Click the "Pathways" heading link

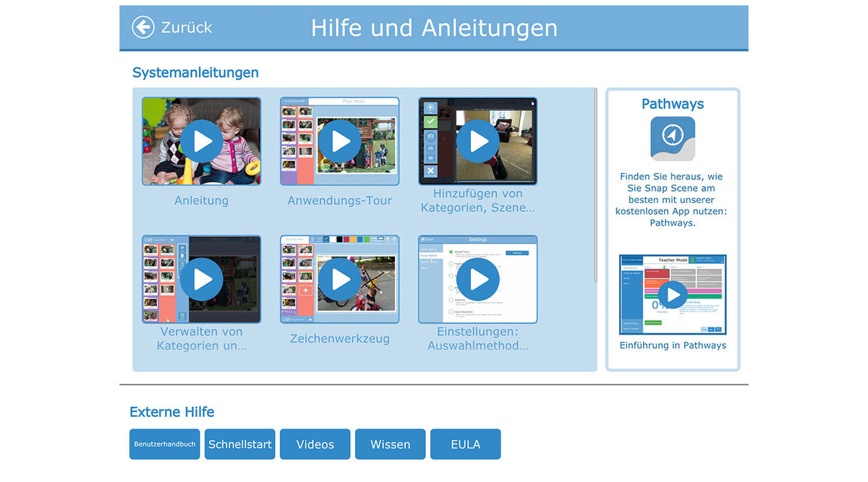(x=672, y=103)
